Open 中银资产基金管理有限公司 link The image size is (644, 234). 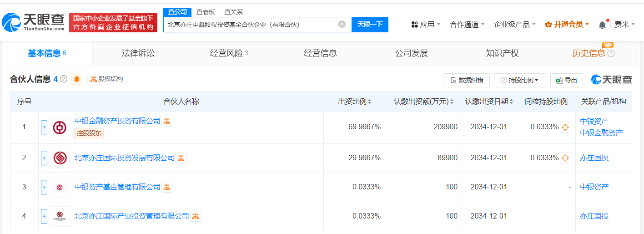pyautogui.click(x=117, y=187)
